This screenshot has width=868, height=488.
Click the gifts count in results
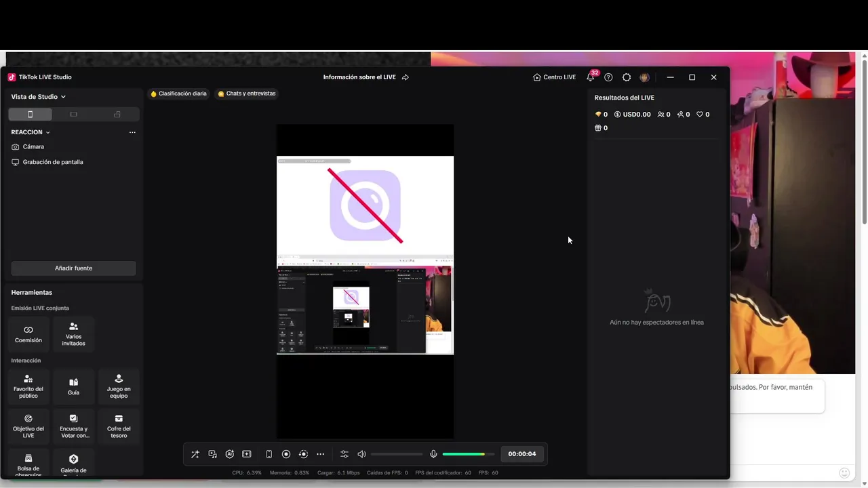point(601,128)
